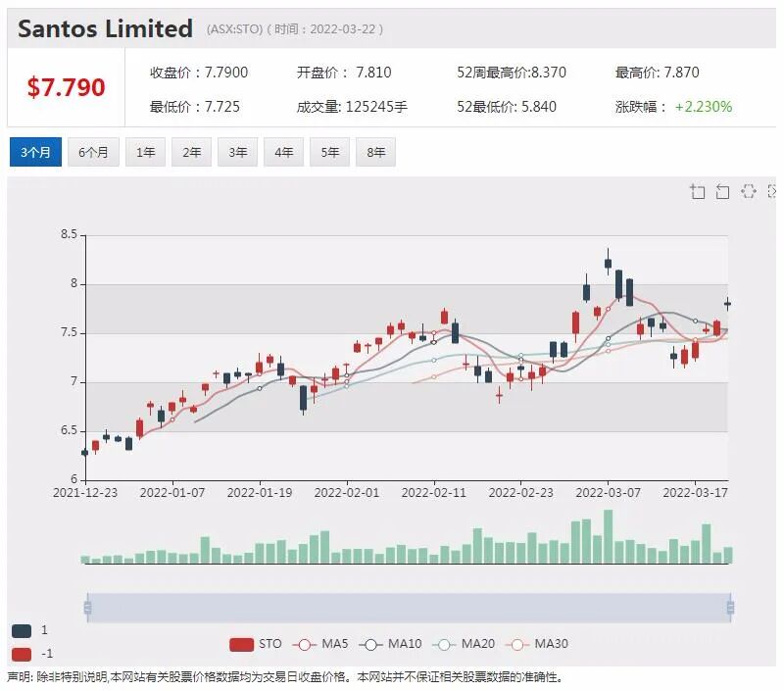Image resolution: width=784 pixels, height=691 pixels.
Task: Click the 8.5 price axis label
Action: tap(69, 234)
